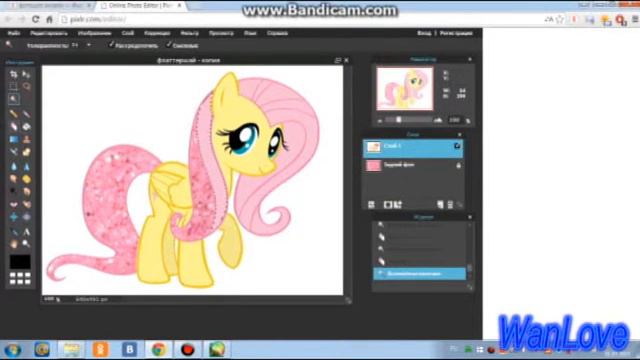
Task: Open the Help menu
Action: tap(278, 33)
